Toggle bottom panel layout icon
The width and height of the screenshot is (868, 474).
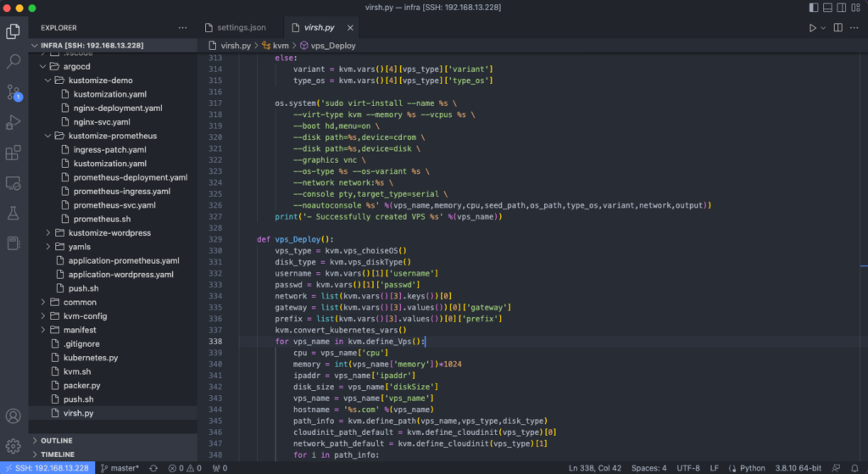click(827, 7)
